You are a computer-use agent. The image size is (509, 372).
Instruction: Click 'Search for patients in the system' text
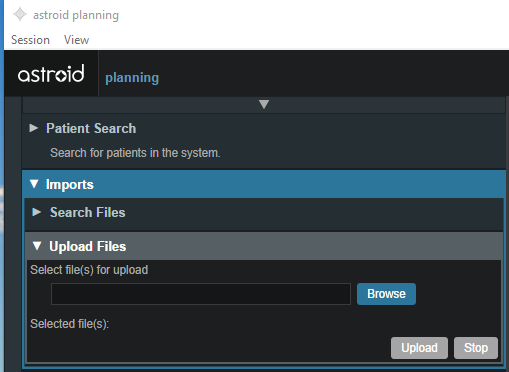coord(135,153)
